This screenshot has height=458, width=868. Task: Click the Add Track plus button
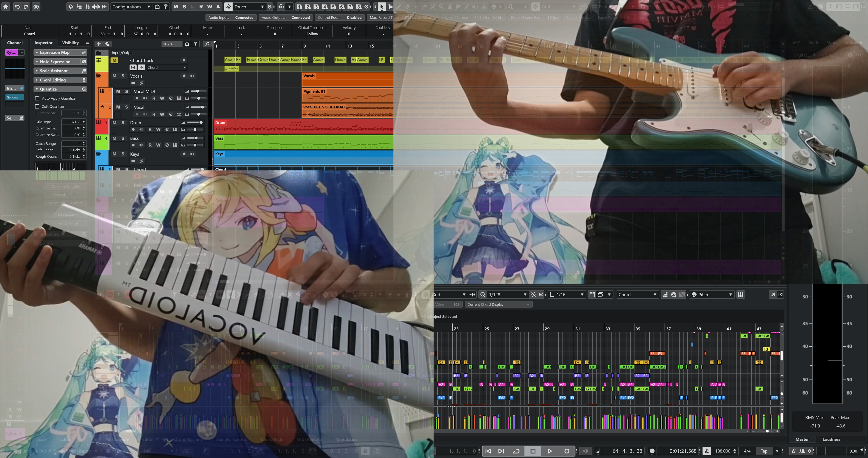[99, 44]
